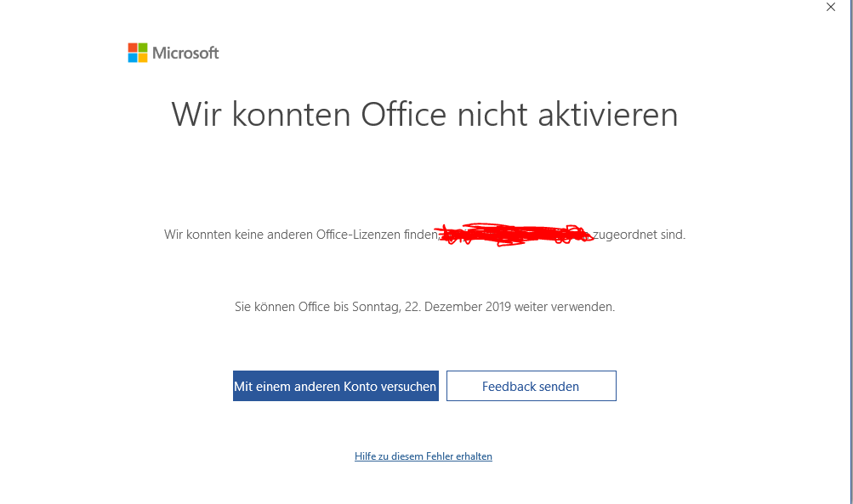Click the 'zugeordnet sind.' text
The height and width of the screenshot is (504, 853).
click(x=640, y=235)
